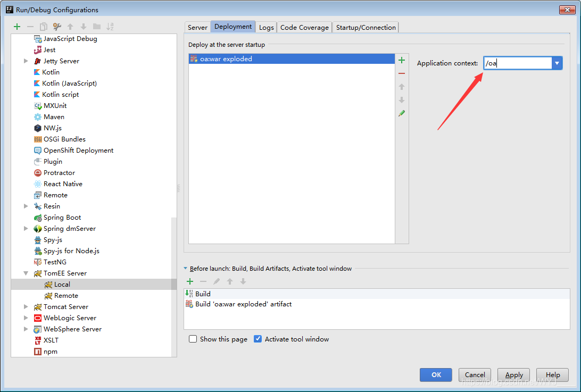Select the OpenShift Deployment configuration type

[74, 151]
